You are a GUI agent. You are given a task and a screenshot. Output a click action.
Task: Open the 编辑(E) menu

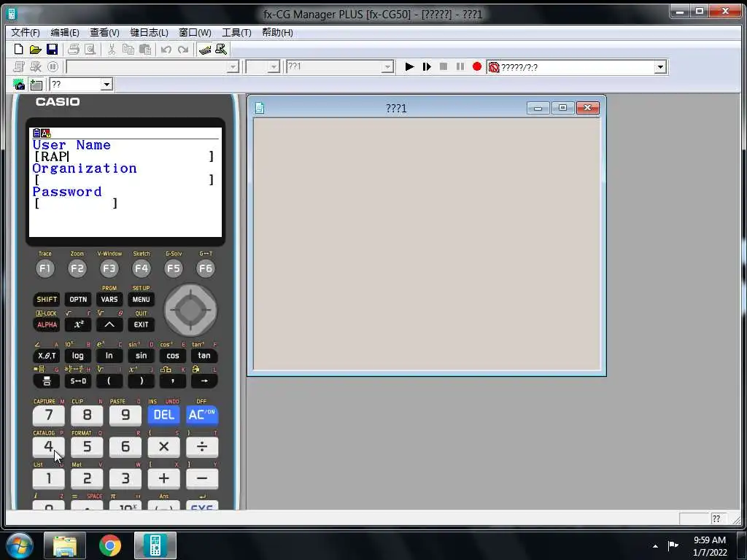65,32
